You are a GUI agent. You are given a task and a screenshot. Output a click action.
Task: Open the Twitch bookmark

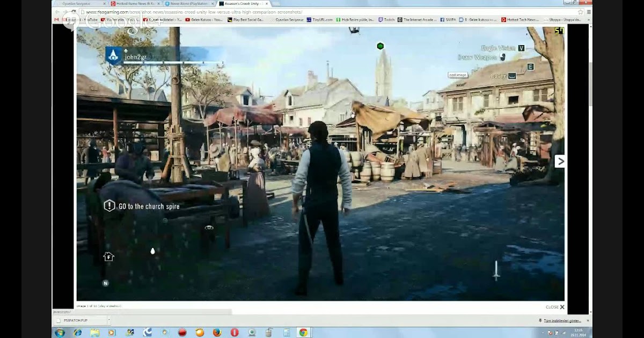tap(386, 19)
